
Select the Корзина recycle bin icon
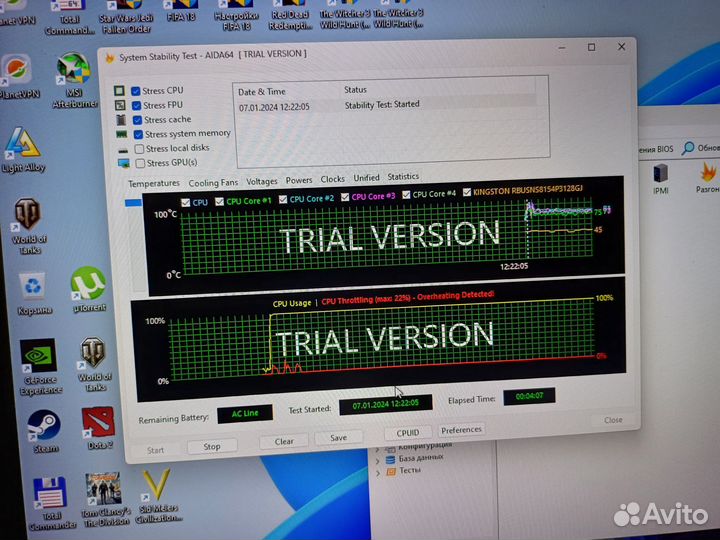[34, 294]
